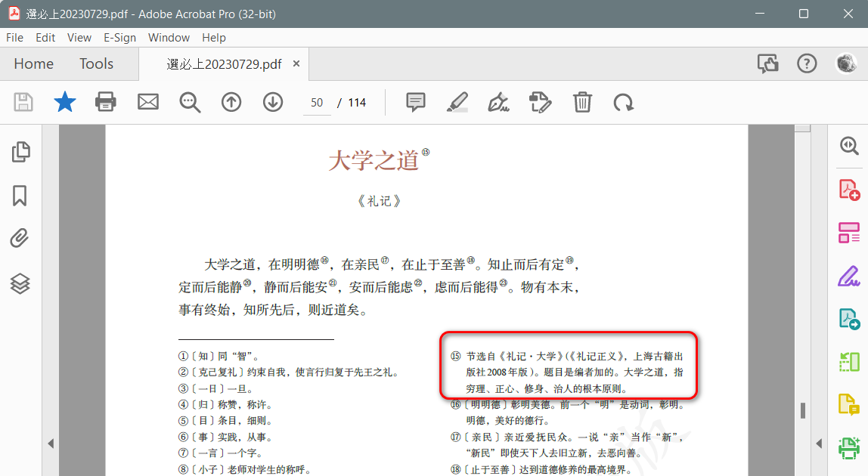868x476 pixels.
Task: Collapse the right tools pane arrow
Action: click(x=818, y=444)
